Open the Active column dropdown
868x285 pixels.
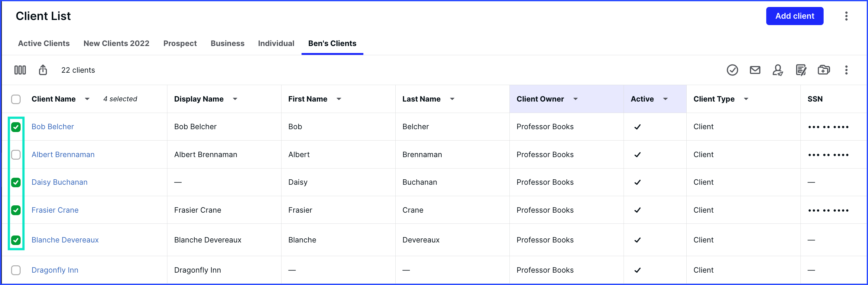pyautogui.click(x=665, y=99)
